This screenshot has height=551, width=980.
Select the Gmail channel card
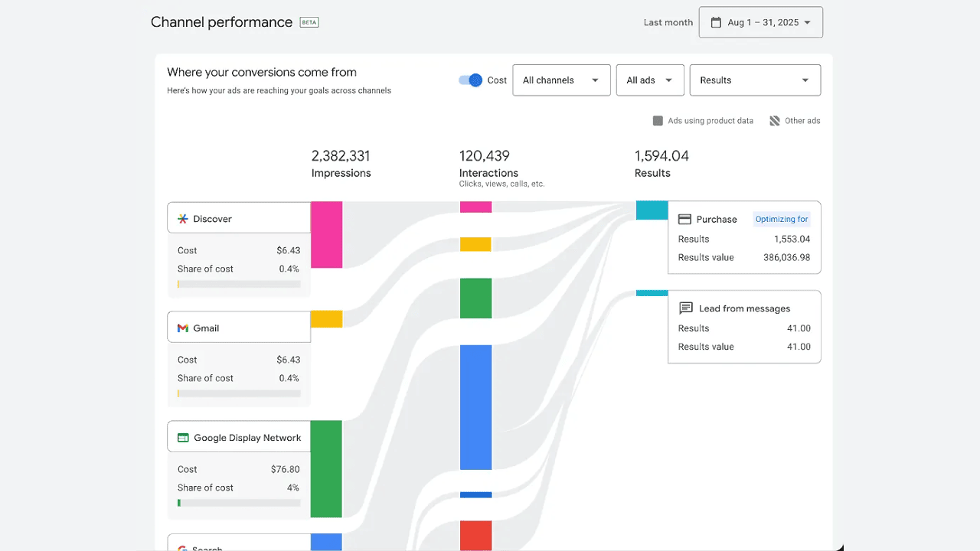click(x=239, y=328)
